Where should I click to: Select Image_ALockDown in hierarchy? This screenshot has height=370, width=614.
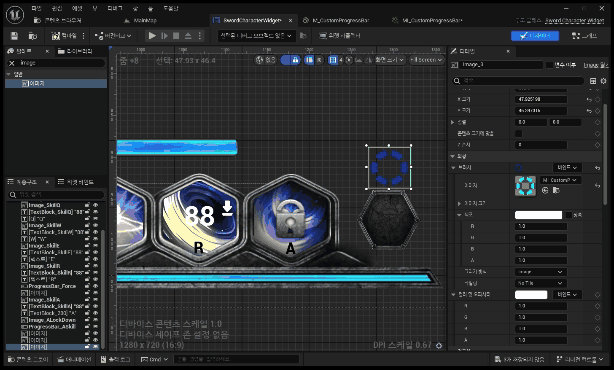[50, 320]
